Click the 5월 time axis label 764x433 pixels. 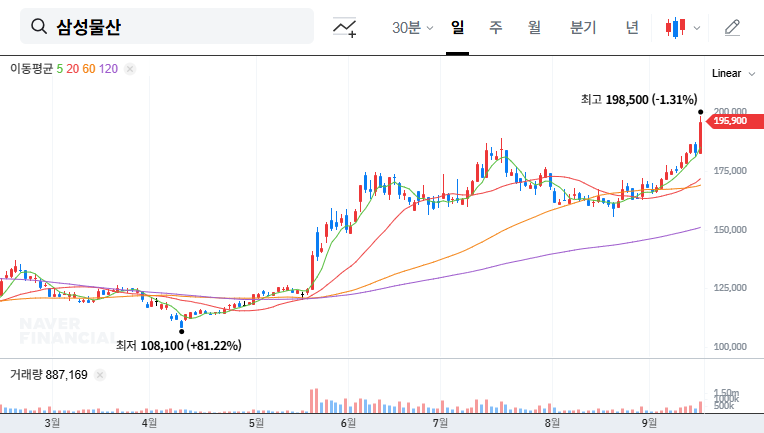tap(256, 423)
